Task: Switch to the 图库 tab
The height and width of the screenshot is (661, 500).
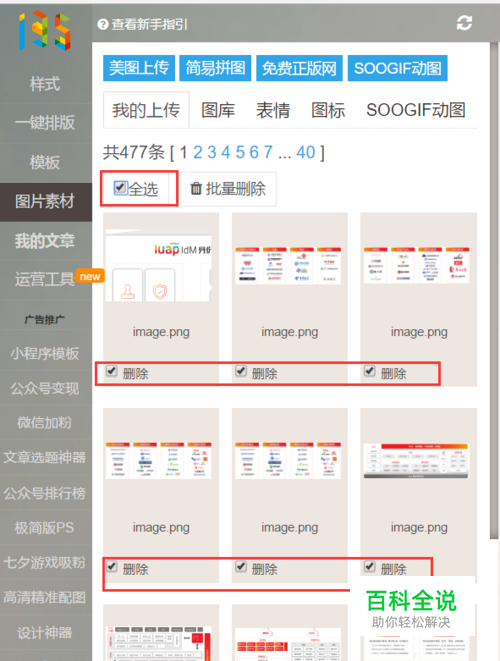Action: [x=218, y=110]
